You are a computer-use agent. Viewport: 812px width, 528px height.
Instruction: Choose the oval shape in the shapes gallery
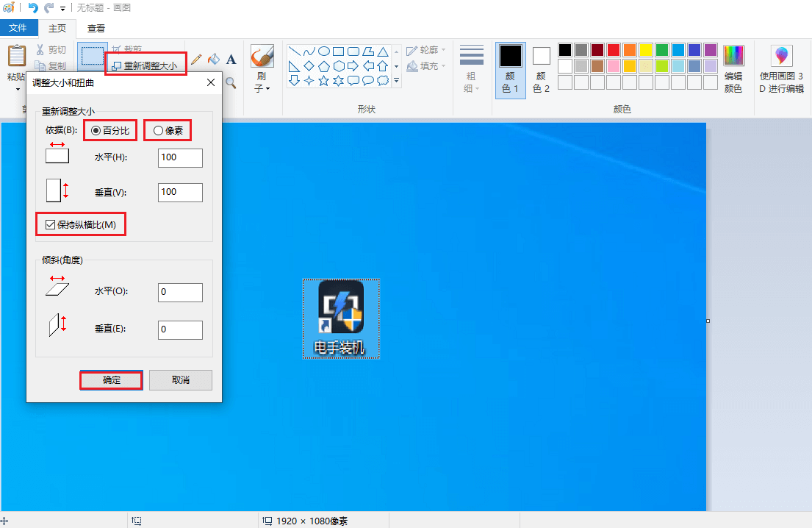pyautogui.click(x=323, y=51)
